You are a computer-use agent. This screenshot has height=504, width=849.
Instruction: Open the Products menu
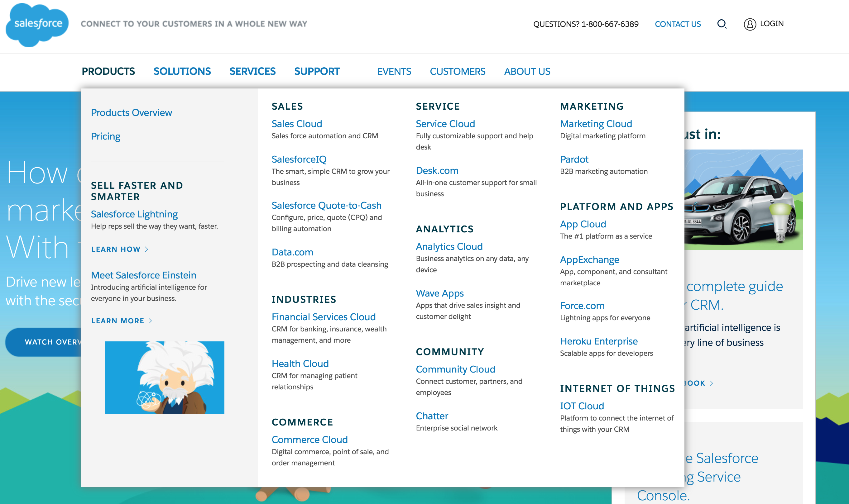tap(108, 71)
